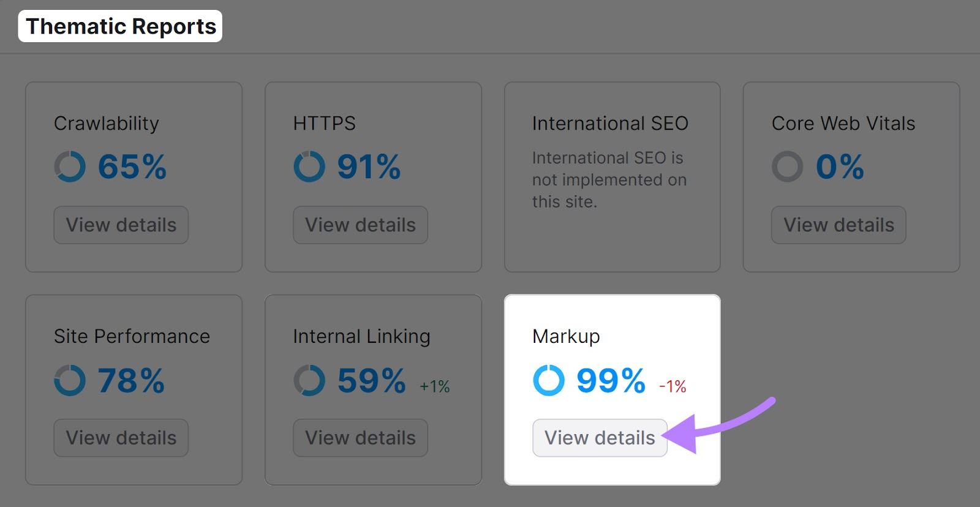The height and width of the screenshot is (507, 980).
Task: Click the Internal Linking progress circle
Action: 309,381
